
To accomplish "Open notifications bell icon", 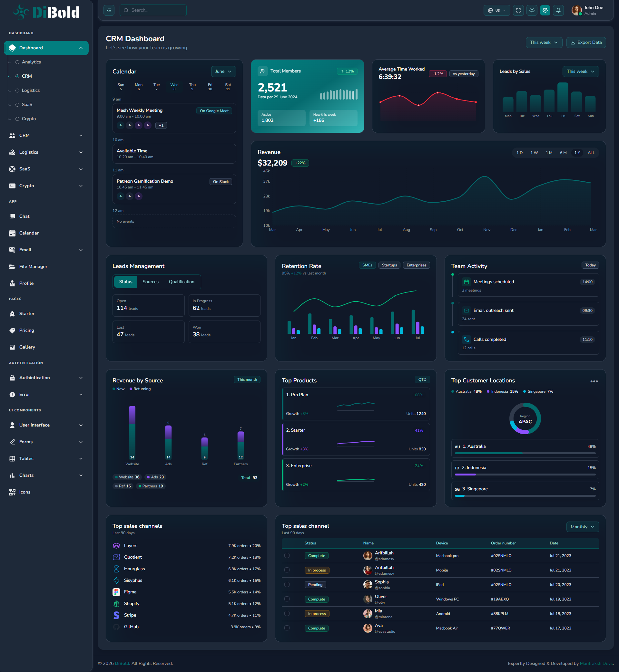I will click(558, 10).
